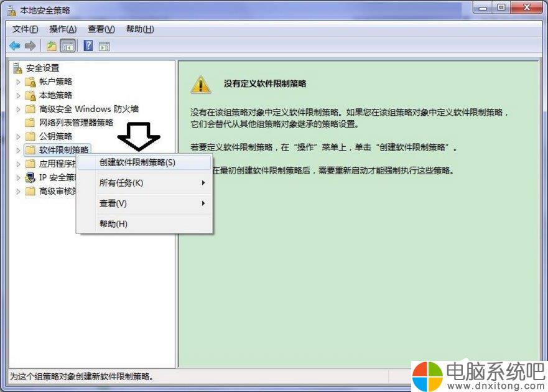This screenshot has width=548, height=392.
Task: Toggle the Show/Hide console tree icon
Action: [68, 46]
